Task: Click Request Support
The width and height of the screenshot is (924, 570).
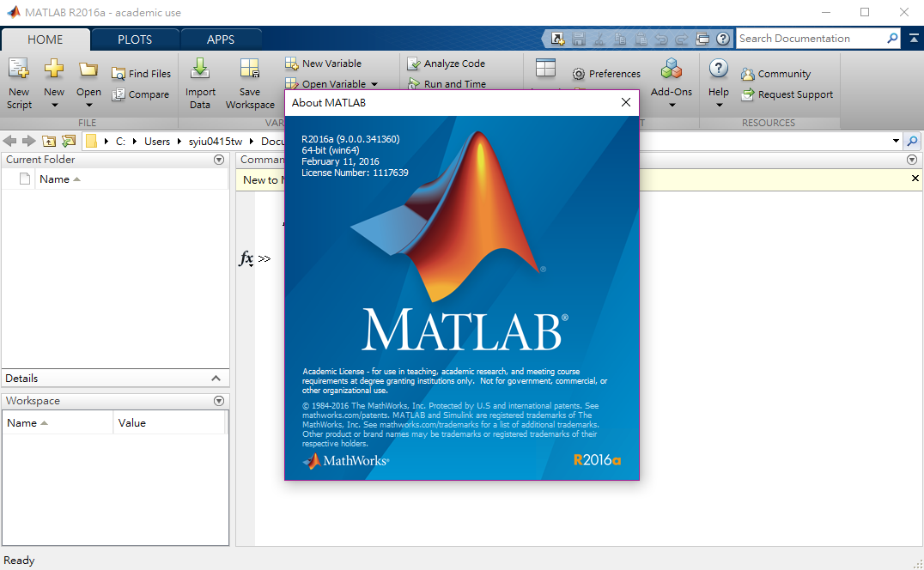Action: tap(787, 94)
